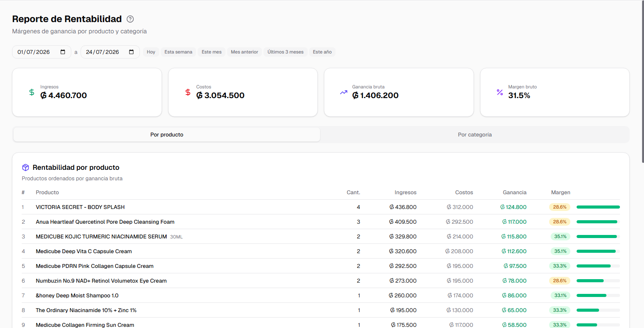Viewport: 644px width, 328px height.
Task: Choose the Este mes quick range
Action: [x=212, y=52]
